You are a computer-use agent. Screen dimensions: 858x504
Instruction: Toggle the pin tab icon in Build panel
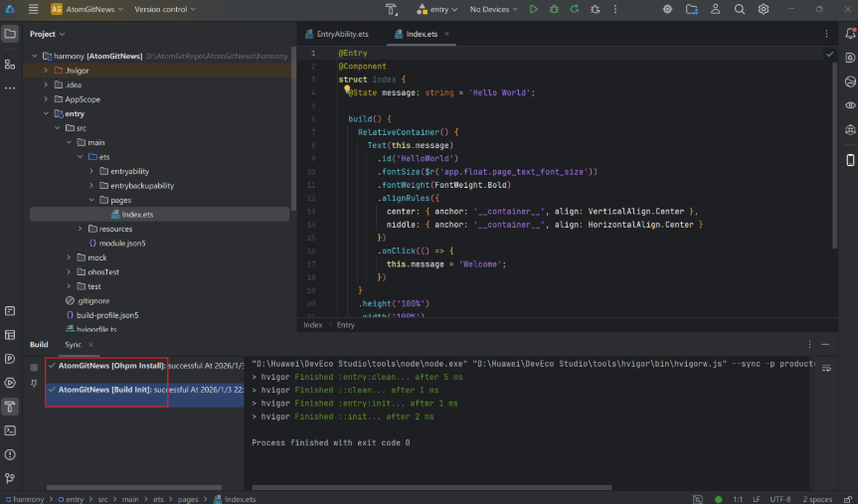(34, 383)
